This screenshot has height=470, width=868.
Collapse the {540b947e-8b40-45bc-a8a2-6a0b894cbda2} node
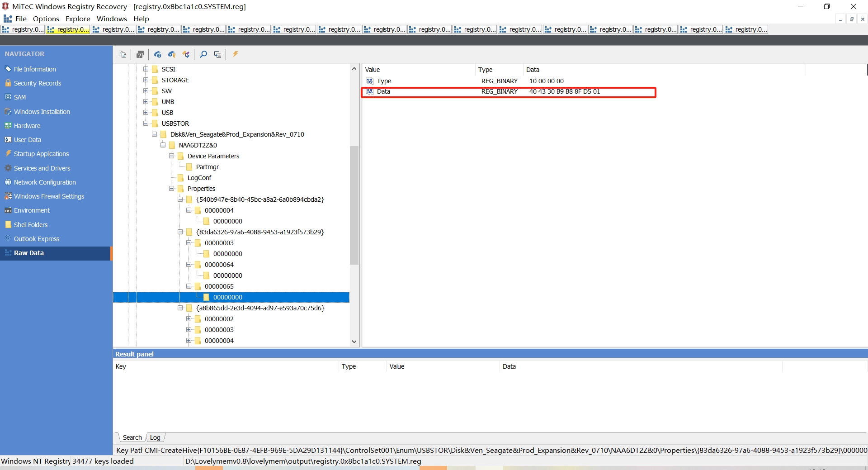tap(180, 199)
